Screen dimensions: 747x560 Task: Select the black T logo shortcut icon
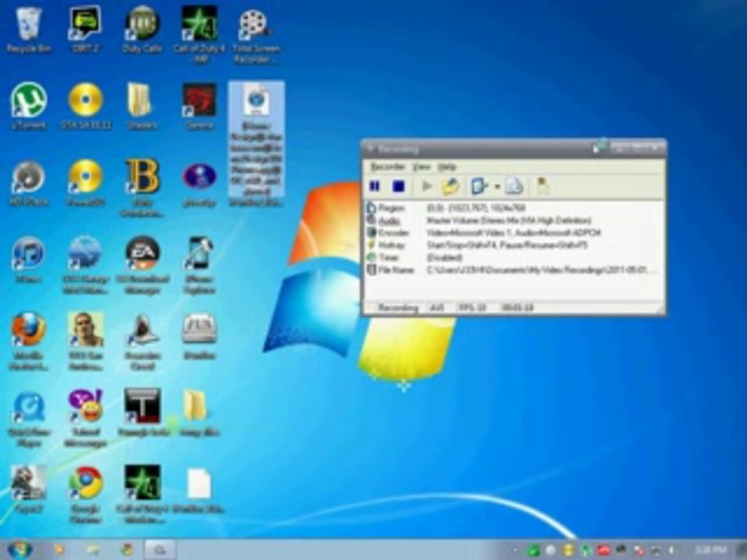(x=142, y=412)
